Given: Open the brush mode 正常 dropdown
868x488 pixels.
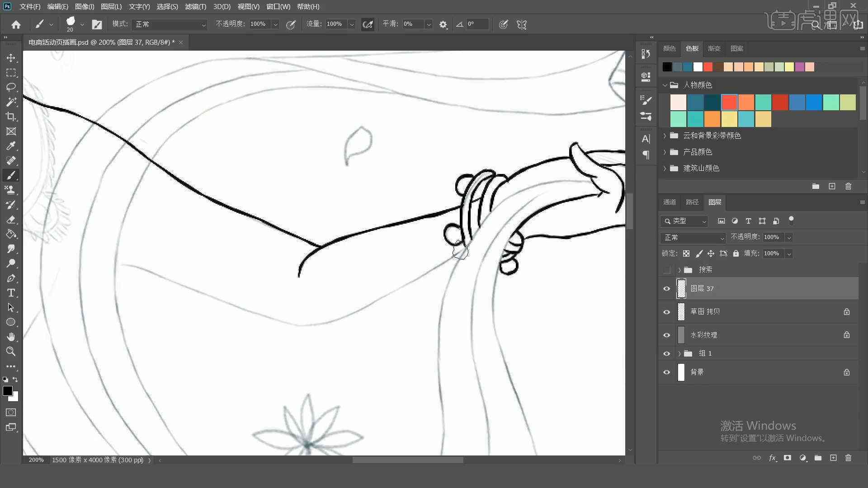Looking at the screenshot, I should 170,24.
